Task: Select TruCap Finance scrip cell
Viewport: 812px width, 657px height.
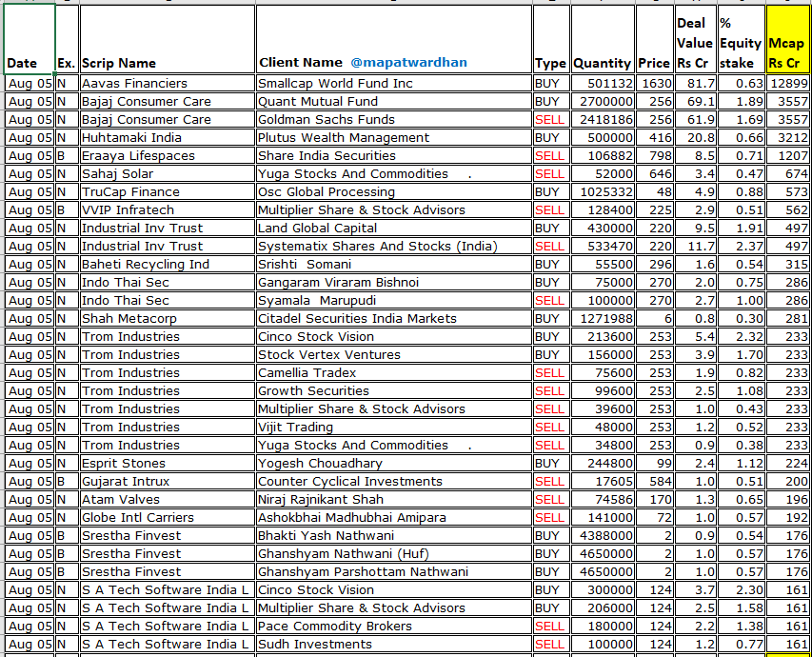Action: (168, 192)
